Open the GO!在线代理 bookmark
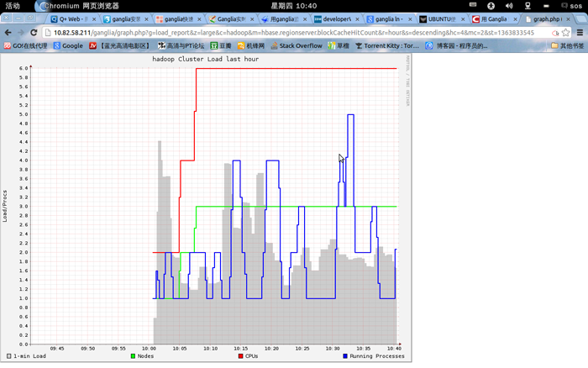Screen dimensions: 588x368 [25, 45]
